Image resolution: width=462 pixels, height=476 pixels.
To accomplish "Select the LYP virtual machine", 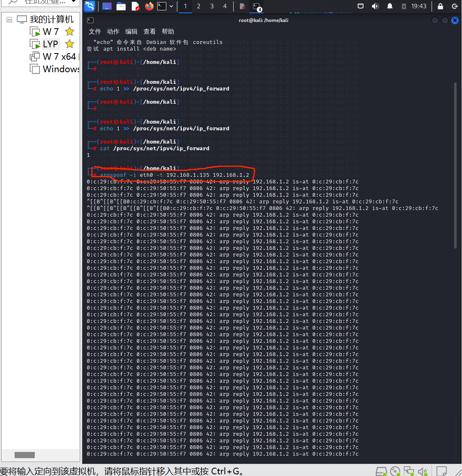I will click(x=50, y=44).
